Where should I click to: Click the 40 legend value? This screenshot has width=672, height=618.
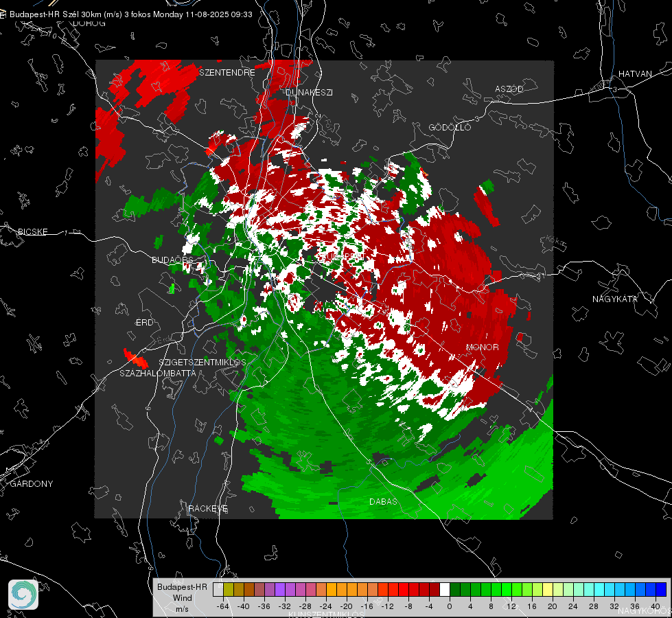click(656, 606)
